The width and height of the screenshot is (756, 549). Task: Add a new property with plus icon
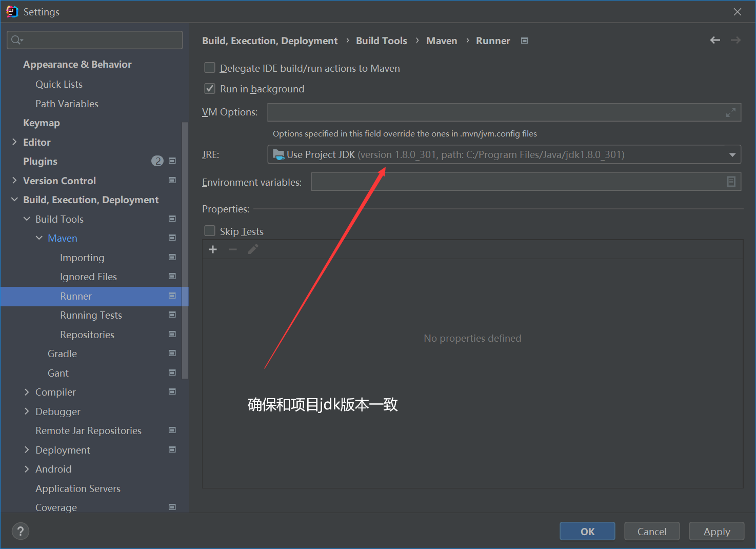click(213, 249)
